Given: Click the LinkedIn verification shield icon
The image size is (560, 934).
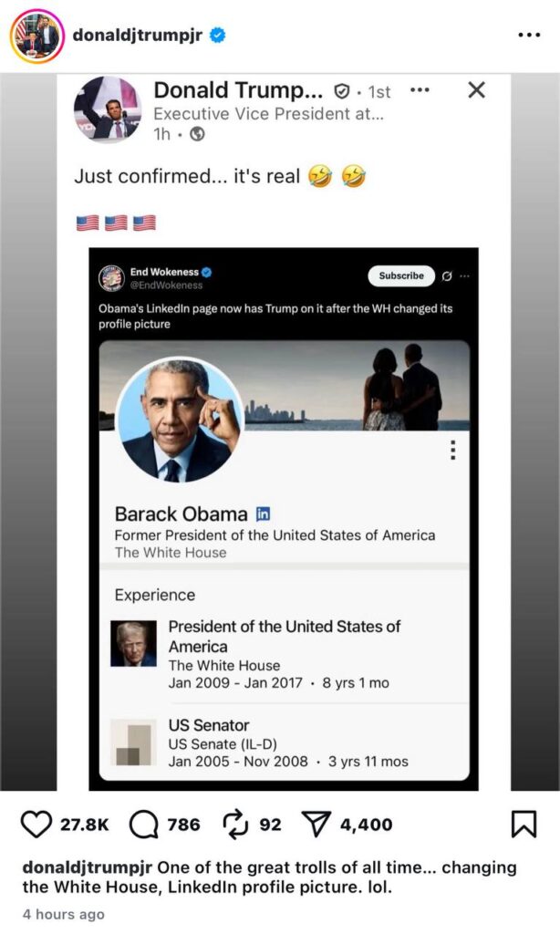Looking at the screenshot, I should coord(341,91).
